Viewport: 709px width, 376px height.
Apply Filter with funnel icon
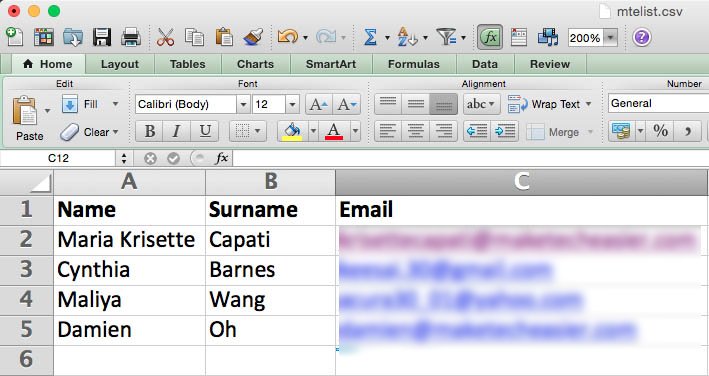coord(446,37)
